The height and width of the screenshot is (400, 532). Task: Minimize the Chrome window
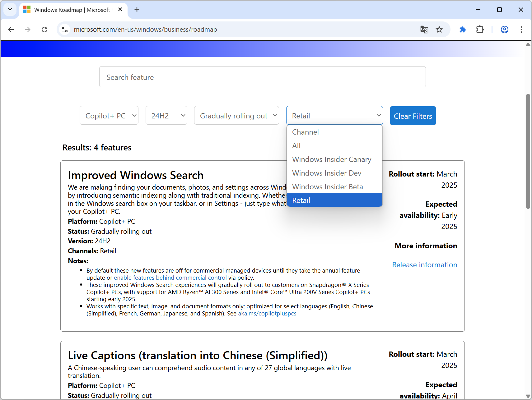coord(478,10)
